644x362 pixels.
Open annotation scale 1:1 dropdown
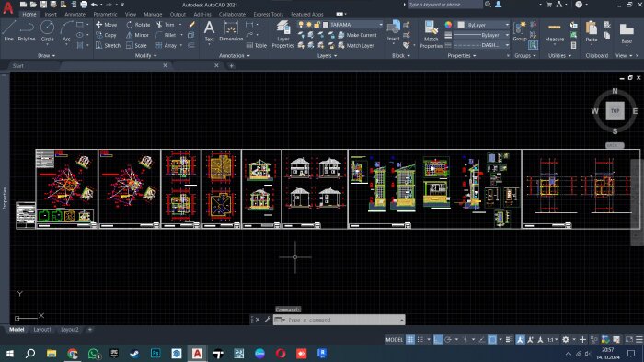[x=552, y=339]
